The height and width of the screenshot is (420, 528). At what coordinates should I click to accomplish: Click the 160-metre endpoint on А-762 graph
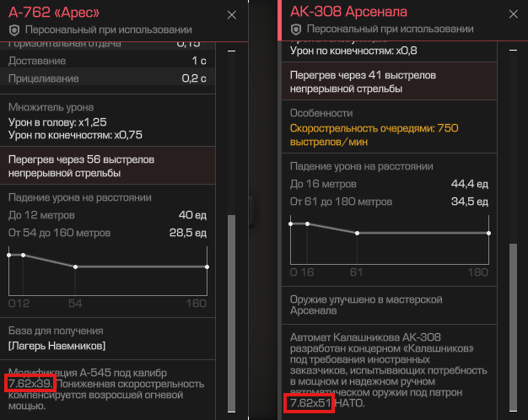pos(207,267)
